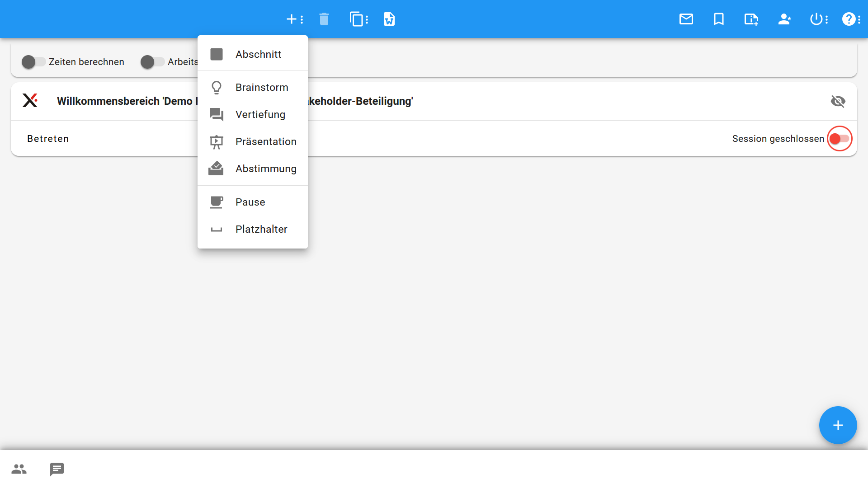This screenshot has height=488, width=868.
Task: Select Brainstorm from the menu
Action: (x=253, y=87)
